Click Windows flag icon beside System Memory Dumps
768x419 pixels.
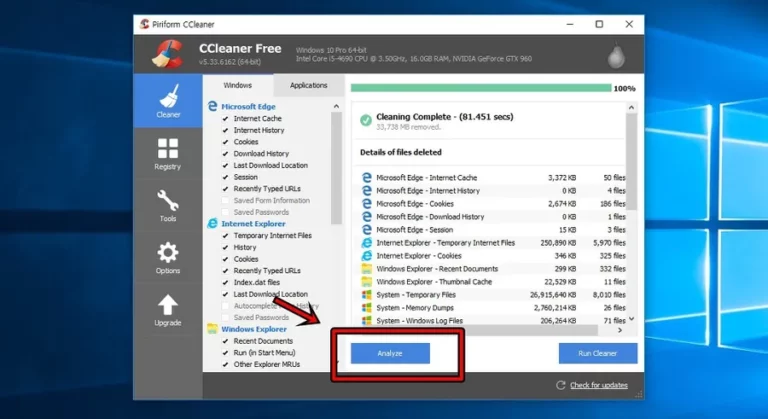pyautogui.click(x=366, y=307)
